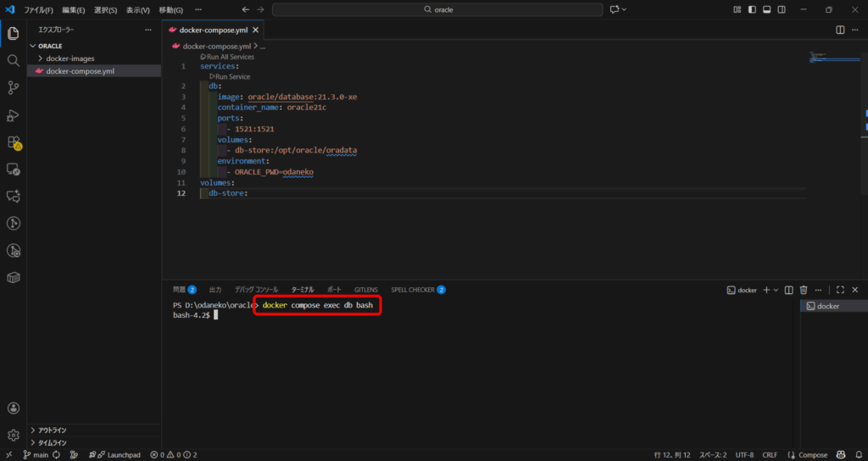Kill the terminal with trash icon
This screenshot has width=868, height=461.
804,290
